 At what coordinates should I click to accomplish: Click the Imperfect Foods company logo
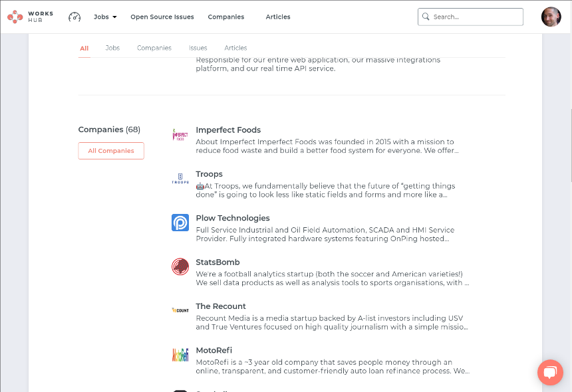pyautogui.click(x=180, y=135)
